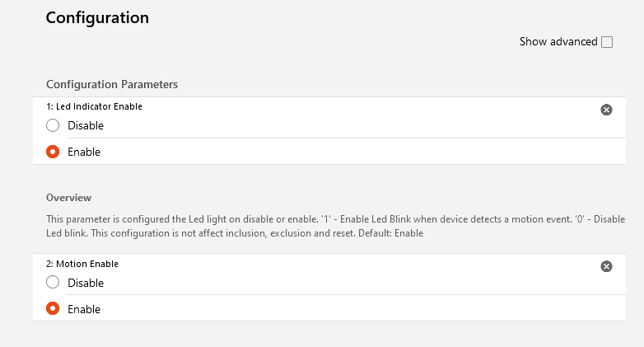644x347 pixels.
Task: Choose Enable radio under Motion Enable
Action: 53,309
